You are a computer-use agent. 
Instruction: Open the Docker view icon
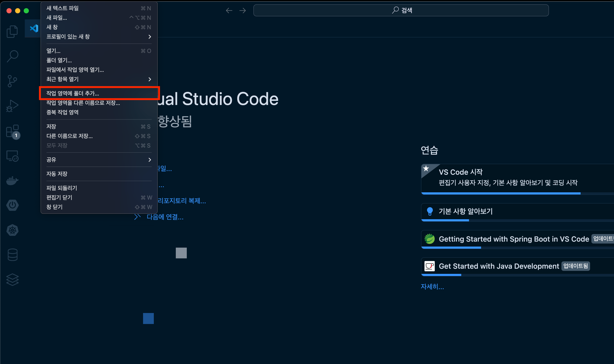(12, 181)
